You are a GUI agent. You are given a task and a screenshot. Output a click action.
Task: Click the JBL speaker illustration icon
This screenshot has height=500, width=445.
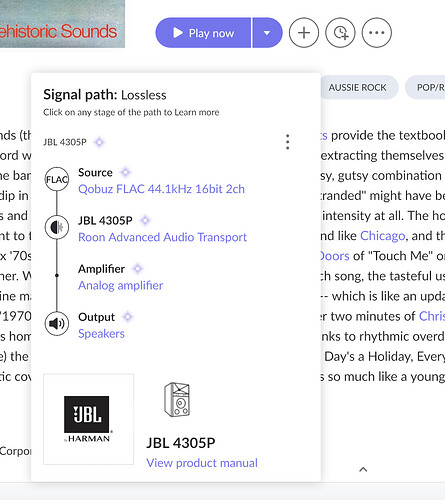177,400
